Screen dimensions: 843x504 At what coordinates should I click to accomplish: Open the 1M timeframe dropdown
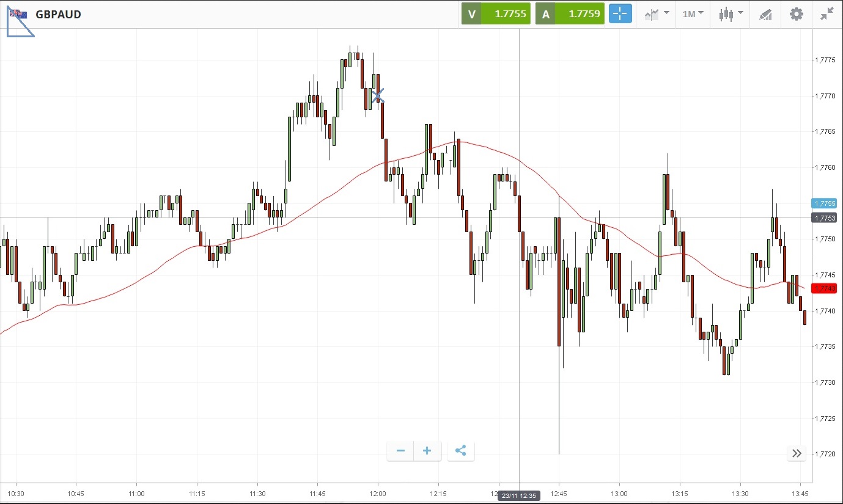693,13
